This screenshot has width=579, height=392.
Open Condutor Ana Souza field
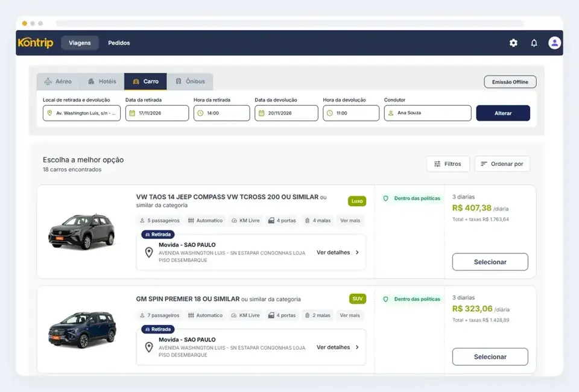[428, 113]
